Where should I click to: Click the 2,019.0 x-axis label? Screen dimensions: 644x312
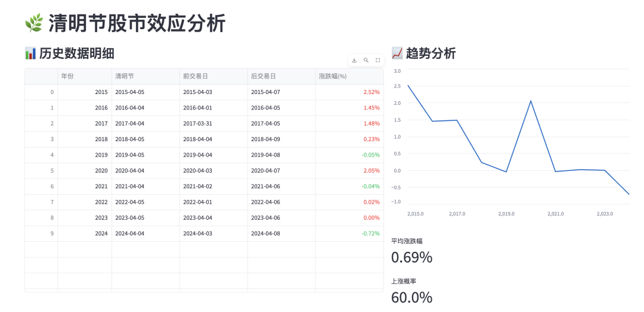[x=506, y=214]
